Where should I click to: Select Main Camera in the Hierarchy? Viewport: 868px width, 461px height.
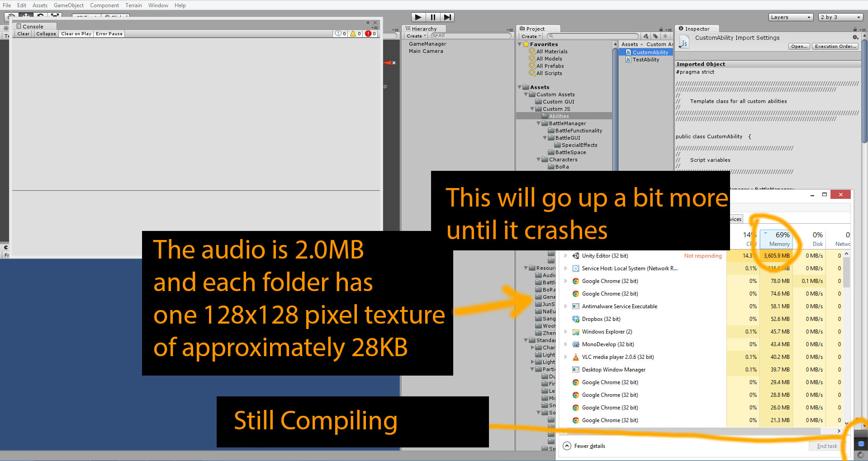426,51
